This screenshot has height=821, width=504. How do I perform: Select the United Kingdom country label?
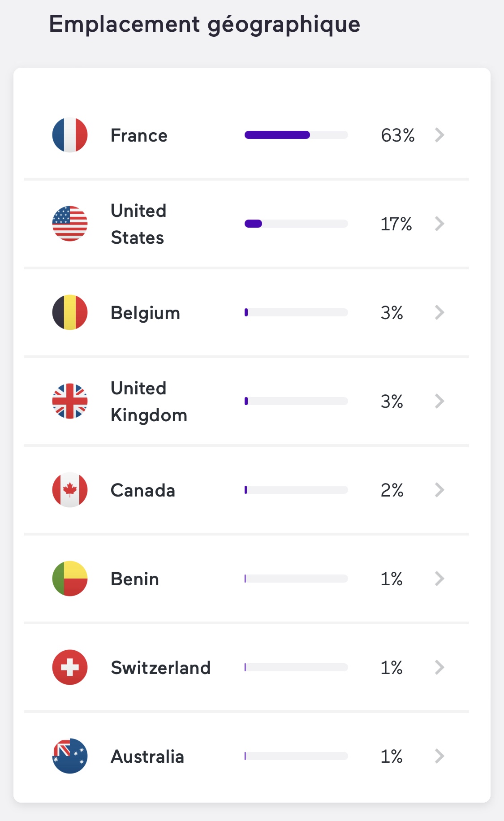tap(149, 402)
